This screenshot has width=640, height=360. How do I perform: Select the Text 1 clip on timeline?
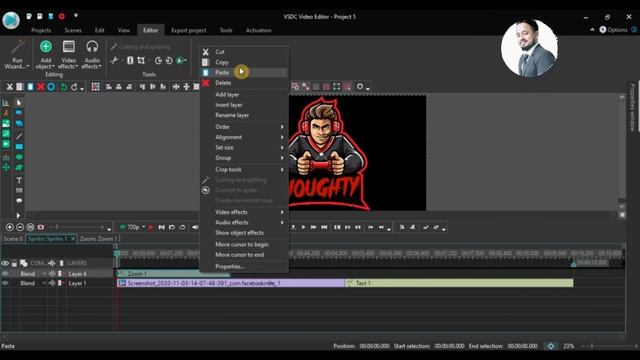coord(459,283)
